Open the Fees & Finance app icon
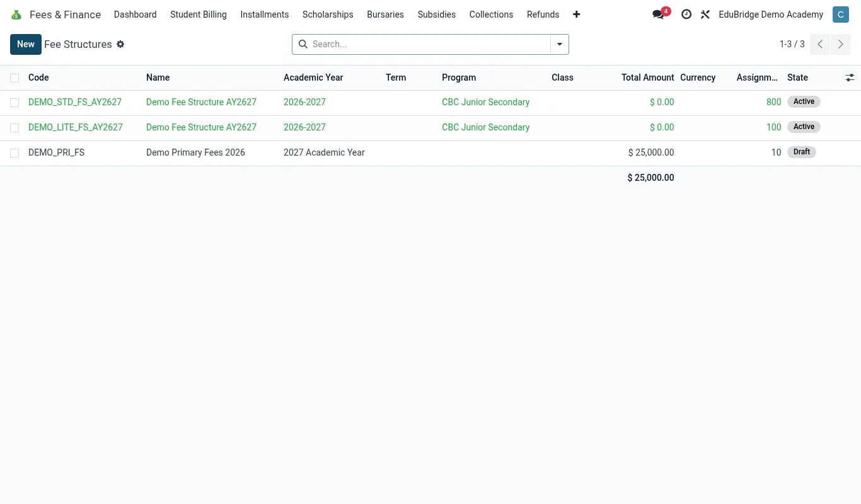The height and width of the screenshot is (504, 861). click(x=16, y=14)
